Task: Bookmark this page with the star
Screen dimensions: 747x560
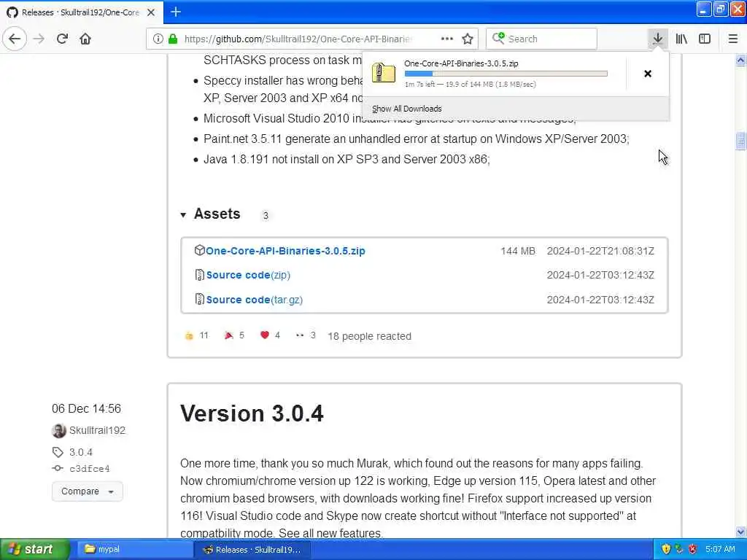Action: pyautogui.click(x=468, y=39)
